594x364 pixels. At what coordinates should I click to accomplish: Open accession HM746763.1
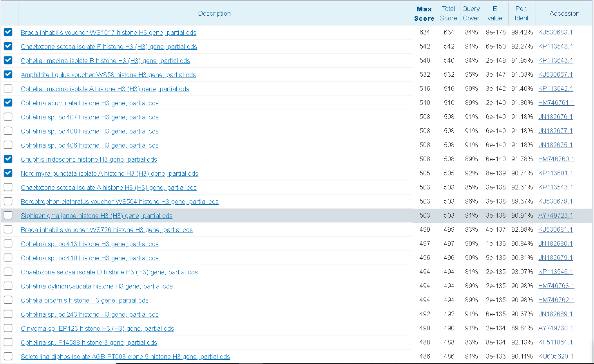click(556, 286)
